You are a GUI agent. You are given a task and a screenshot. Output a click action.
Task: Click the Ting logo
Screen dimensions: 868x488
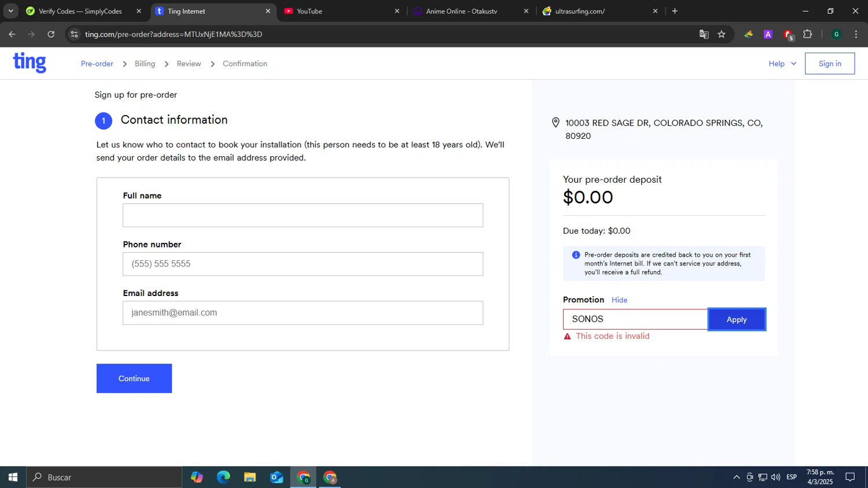(30, 62)
